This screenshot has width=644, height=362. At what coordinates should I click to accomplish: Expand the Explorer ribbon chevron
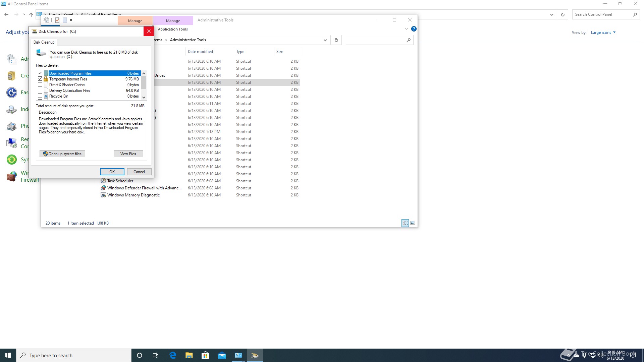pos(407,29)
